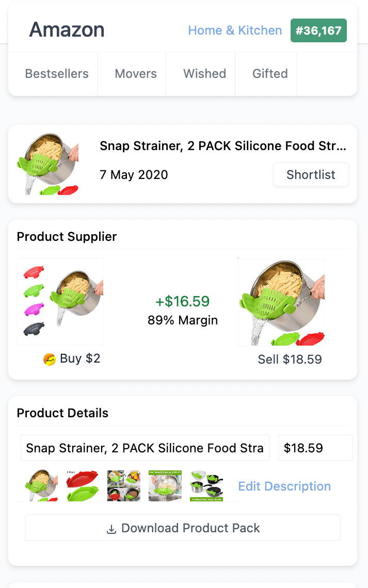Click the AliExpress supplier icon beside Buy $2
Image resolution: width=368 pixels, height=588 pixels.
point(50,360)
